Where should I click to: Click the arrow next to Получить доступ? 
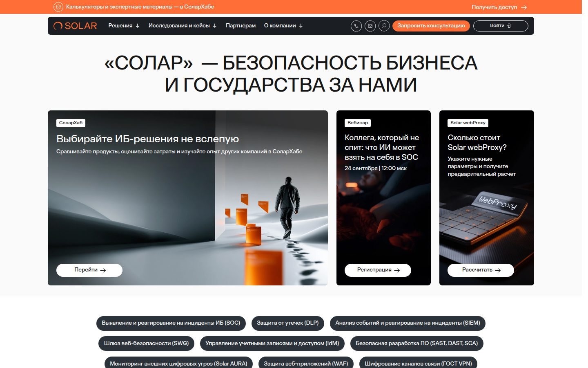(524, 7)
